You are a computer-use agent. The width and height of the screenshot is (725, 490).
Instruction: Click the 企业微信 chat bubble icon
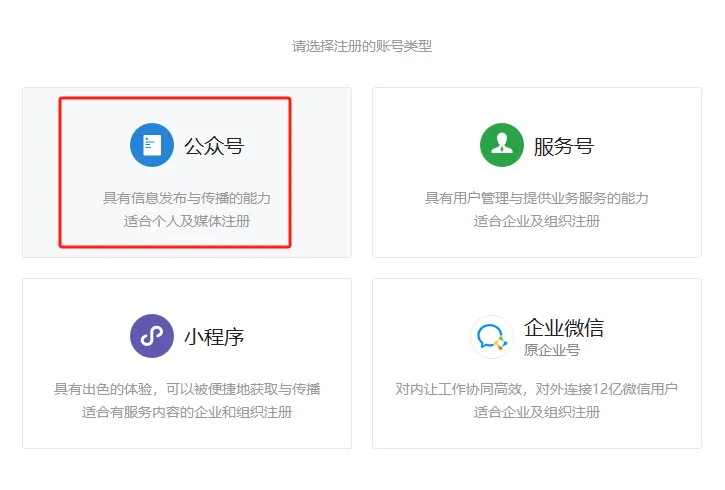point(492,337)
